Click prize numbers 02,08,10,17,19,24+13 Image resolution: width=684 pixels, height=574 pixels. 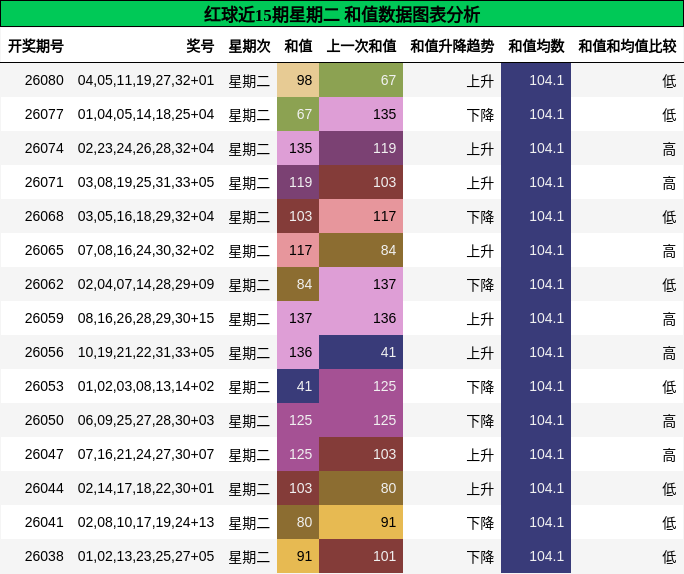pos(146,523)
